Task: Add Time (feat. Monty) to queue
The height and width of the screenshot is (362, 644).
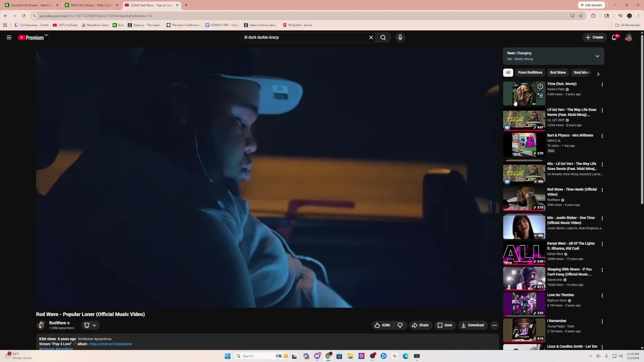Action: click(x=540, y=96)
